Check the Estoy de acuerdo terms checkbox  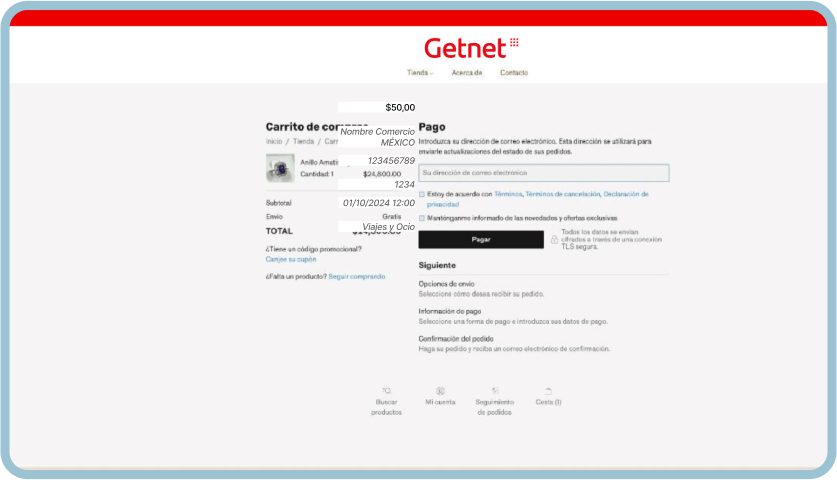tap(422, 194)
